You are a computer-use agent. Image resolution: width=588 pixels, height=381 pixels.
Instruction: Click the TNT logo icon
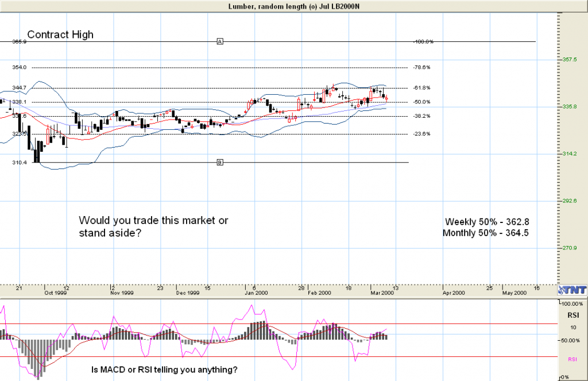click(x=572, y=288)
